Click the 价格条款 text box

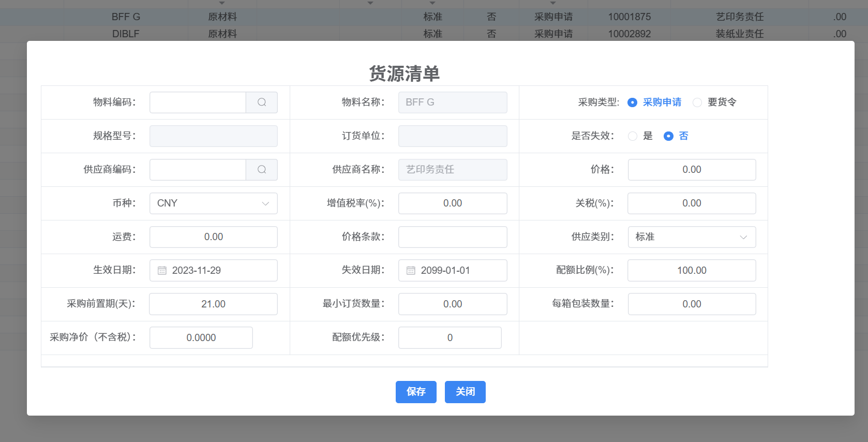pos(453,237)
